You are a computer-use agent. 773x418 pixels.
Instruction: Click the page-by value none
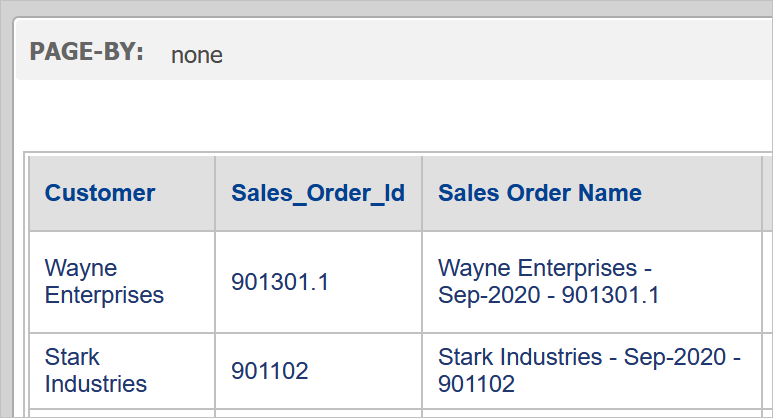197,55
